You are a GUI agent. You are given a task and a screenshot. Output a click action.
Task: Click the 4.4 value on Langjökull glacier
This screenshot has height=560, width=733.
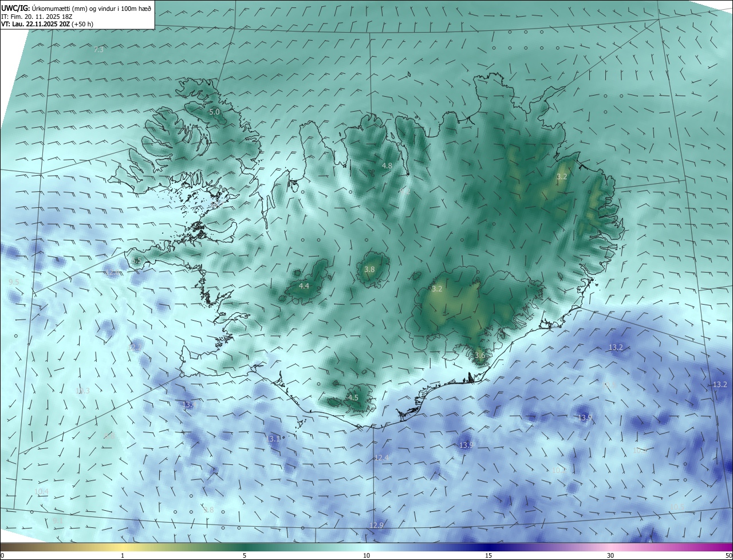point(304,286)
